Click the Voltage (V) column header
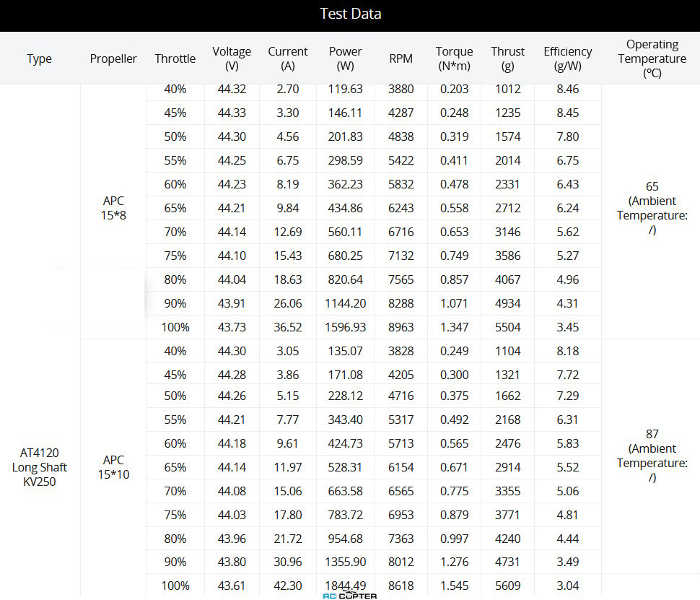Viewport: 700px width, 600px height. 232,58
